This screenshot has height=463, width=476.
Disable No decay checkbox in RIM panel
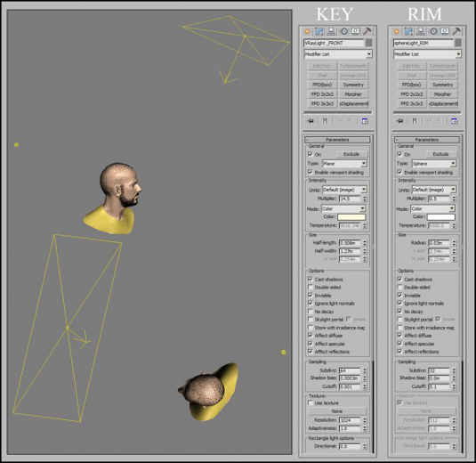pyautogui.click(x=399, y=312)
